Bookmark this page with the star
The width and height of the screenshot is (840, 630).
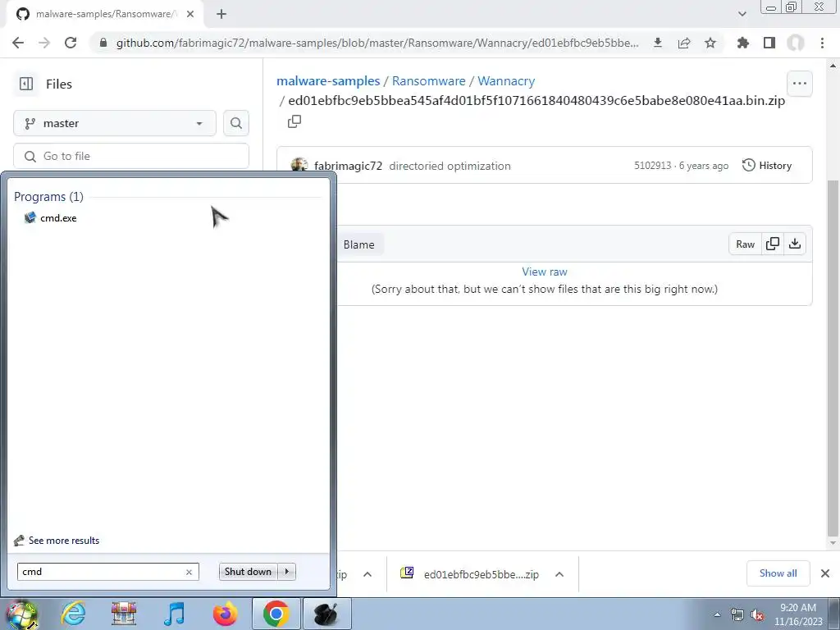click(710, 43)
